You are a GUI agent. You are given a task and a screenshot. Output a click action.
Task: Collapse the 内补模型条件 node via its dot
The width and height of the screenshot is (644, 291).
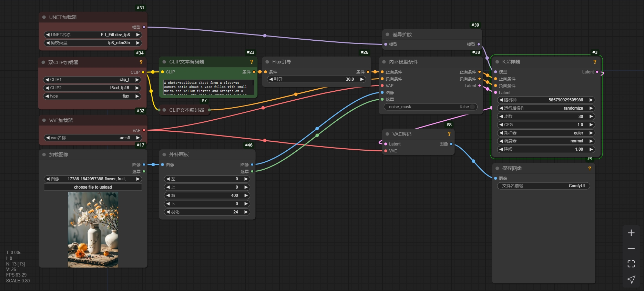[x=384, y=62]
